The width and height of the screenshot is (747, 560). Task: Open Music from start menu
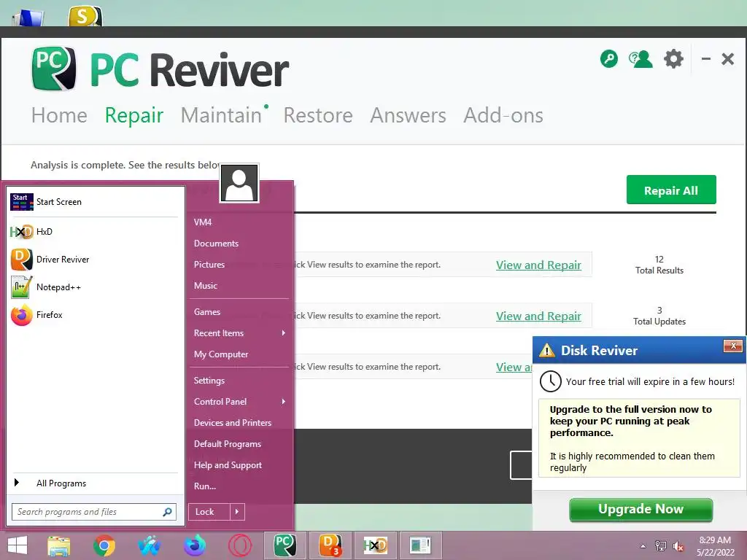coord(206,286)
